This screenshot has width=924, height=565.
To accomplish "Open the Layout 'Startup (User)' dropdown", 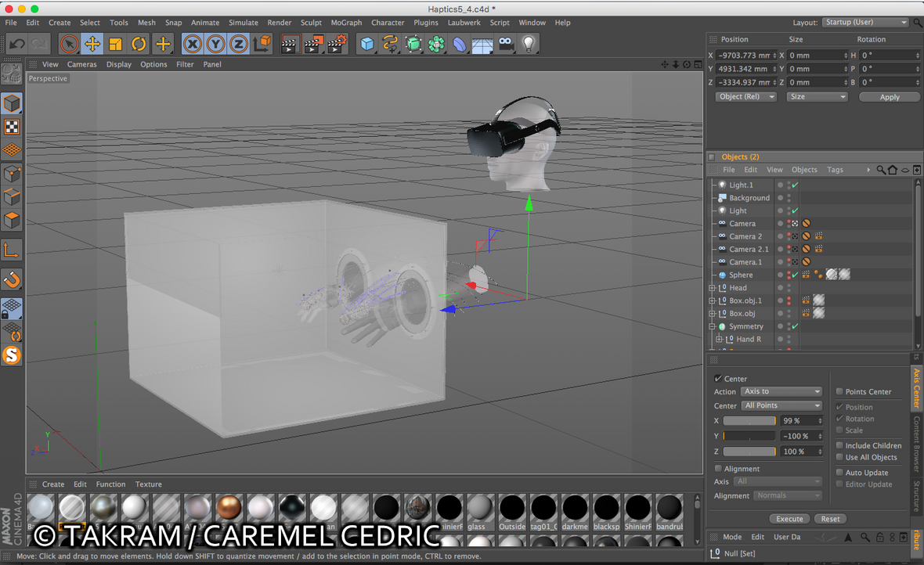I will point(865,23).
